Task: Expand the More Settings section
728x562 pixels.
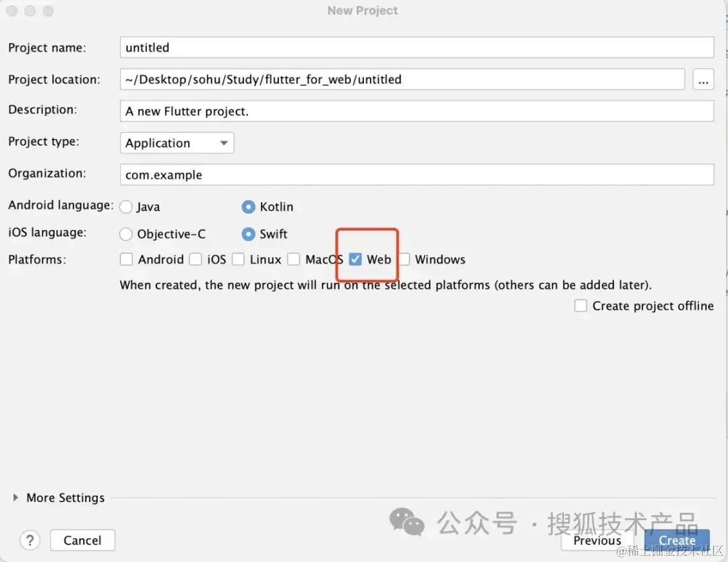Action: click(x=16, y=497)
